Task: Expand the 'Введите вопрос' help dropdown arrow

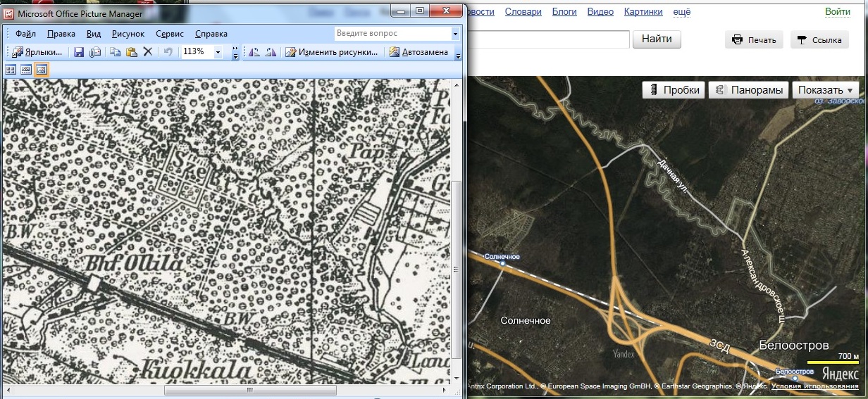Action: [455, 34]
